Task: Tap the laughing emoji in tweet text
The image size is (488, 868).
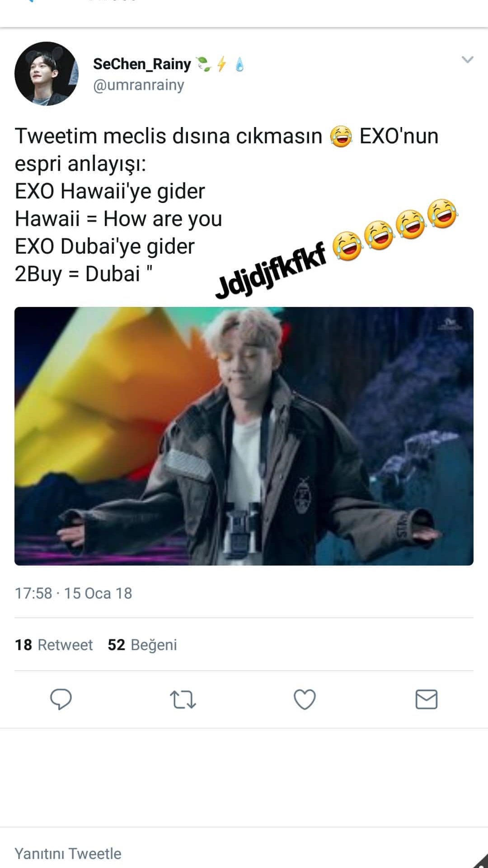Action: point(341,137)
